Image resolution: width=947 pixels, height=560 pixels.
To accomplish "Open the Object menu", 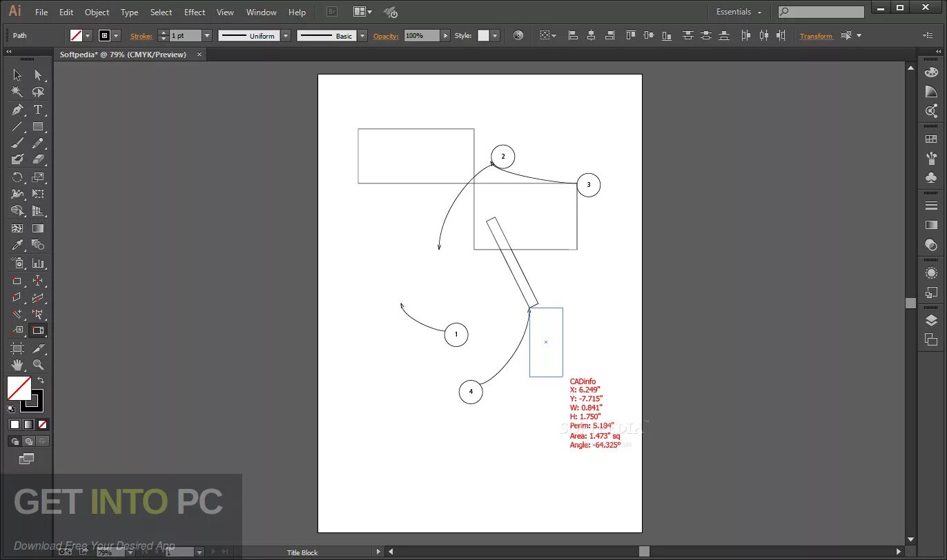I will [x=97, y=12].
